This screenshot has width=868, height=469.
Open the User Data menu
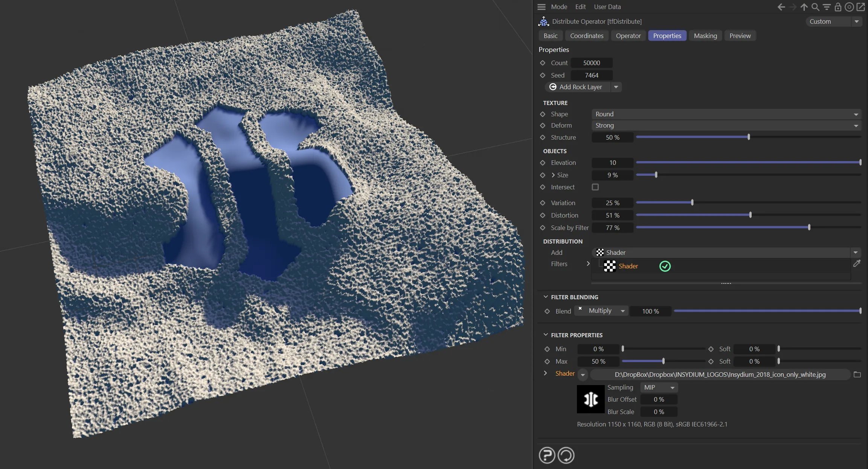point(607,7)
